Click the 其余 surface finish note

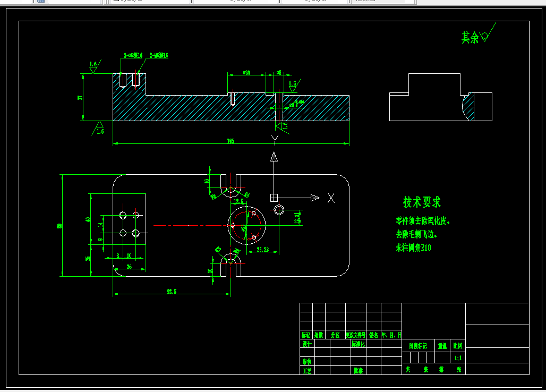(470, 37)
